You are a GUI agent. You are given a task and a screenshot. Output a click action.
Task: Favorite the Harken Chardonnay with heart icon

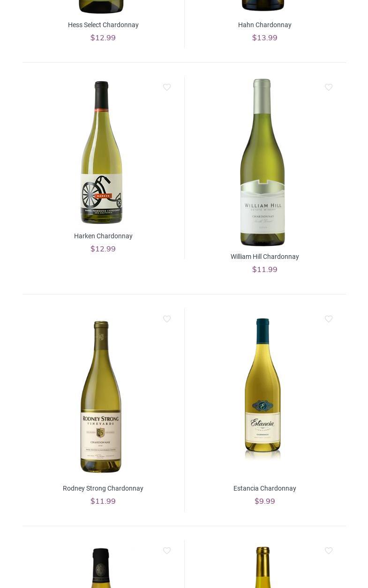point(167,88)
